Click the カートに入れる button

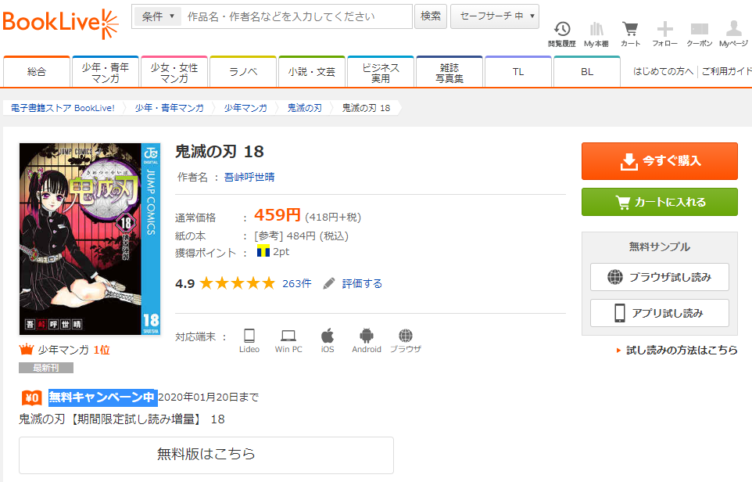point(659,202)
